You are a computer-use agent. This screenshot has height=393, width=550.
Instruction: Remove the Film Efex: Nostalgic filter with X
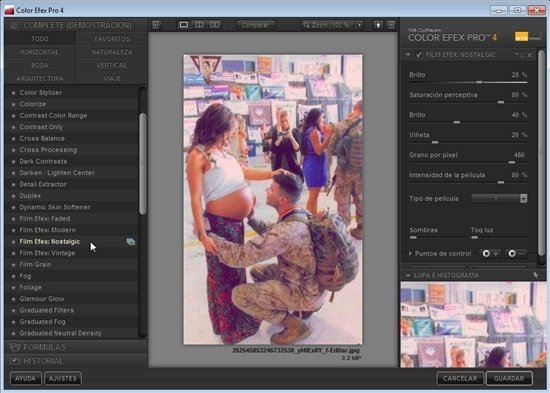[x=530, y=55]
